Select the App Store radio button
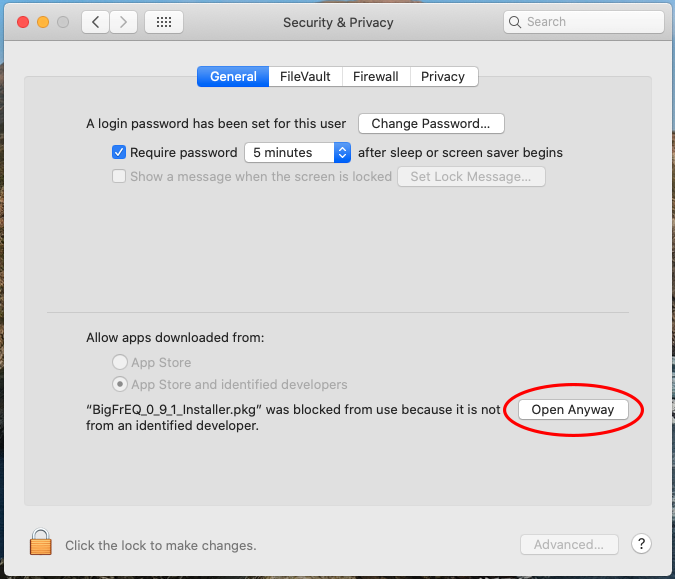 pos(120,362)
